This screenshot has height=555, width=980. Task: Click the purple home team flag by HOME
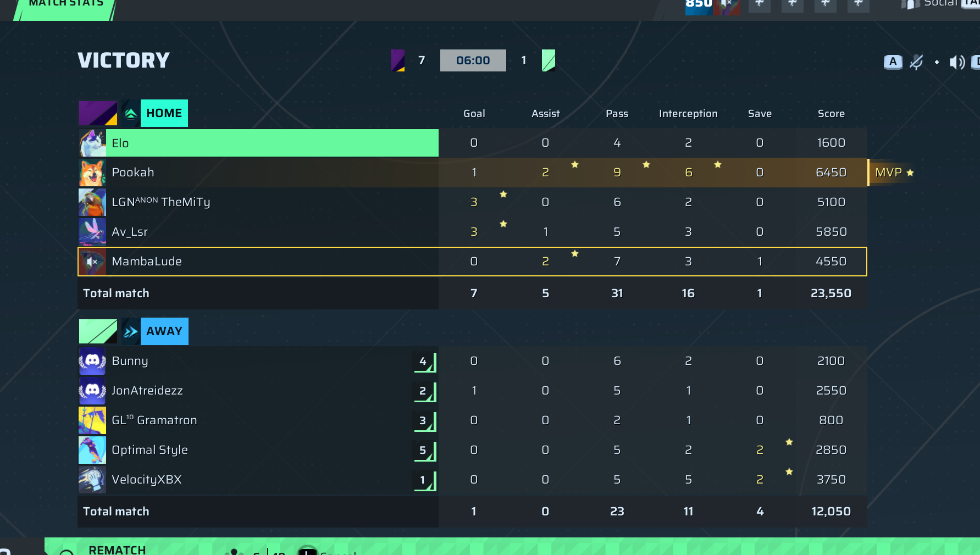98,113
